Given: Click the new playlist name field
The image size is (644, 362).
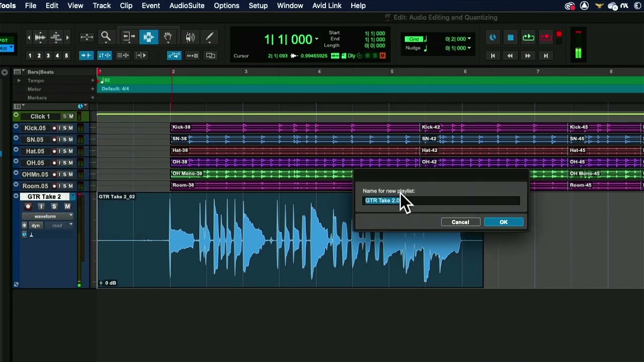Looking at the screenshot, I should pyautogui.click(x=441, y=201).
